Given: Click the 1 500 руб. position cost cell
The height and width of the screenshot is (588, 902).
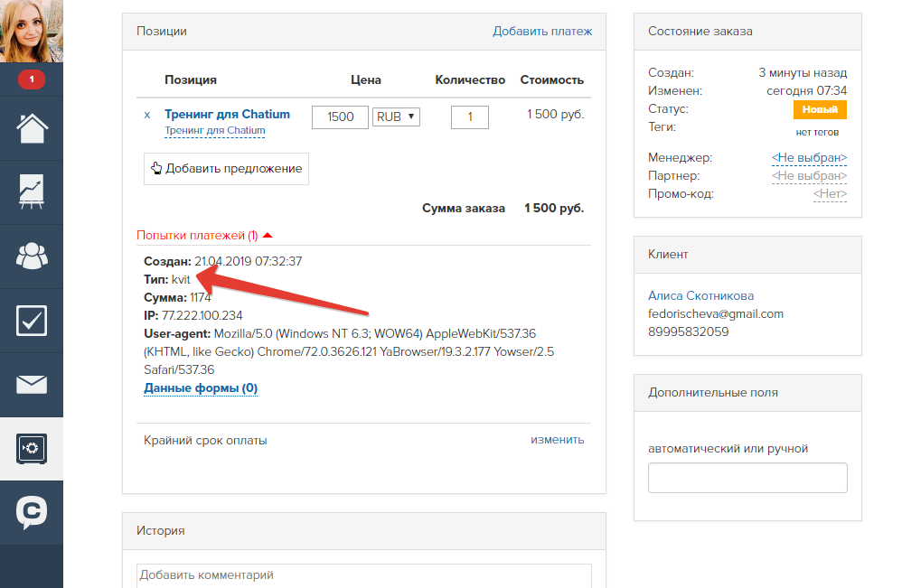Looking at the screenshot, I should coord(555,114).
